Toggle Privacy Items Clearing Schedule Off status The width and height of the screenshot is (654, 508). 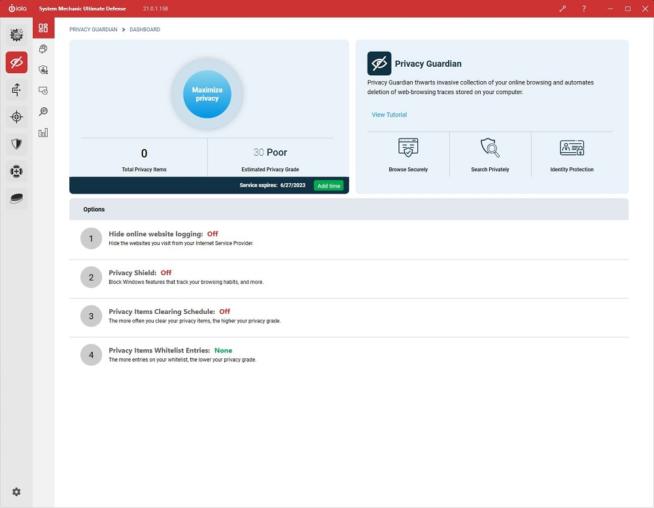(225, 312)
